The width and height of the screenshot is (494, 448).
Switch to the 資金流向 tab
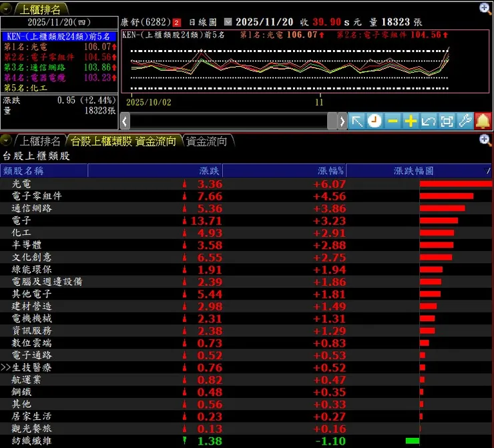pyautogui.click(x=207, y=141)
